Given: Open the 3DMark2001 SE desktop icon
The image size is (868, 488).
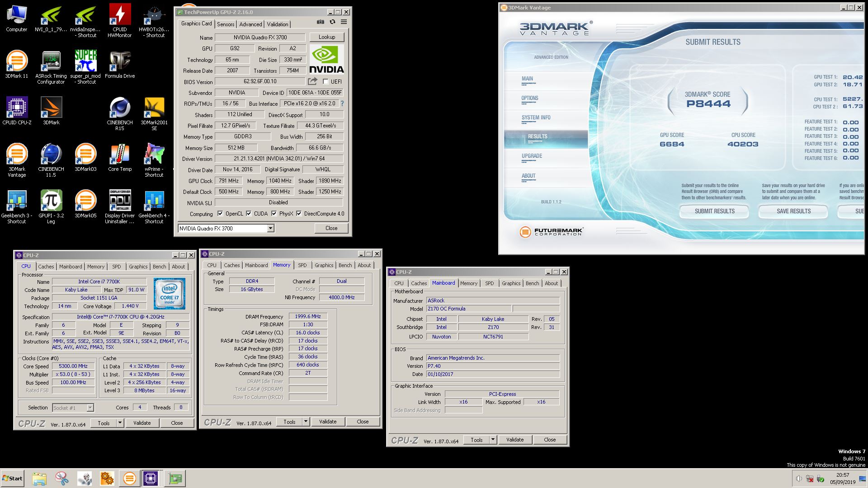Looking at the screenshot, I should pyautogui.click(x=154, y=113).
